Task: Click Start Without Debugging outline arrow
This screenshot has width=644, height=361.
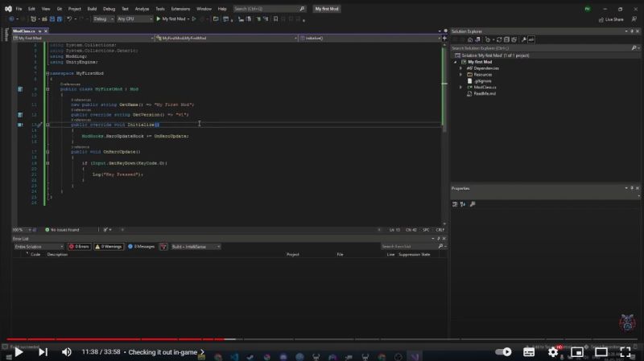Action: 194,18
